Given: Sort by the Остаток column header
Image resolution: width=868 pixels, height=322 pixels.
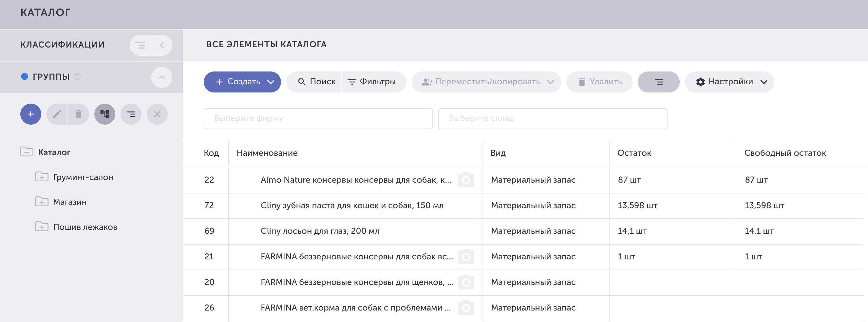Looking at the screenshot, I should click(634, 153).
